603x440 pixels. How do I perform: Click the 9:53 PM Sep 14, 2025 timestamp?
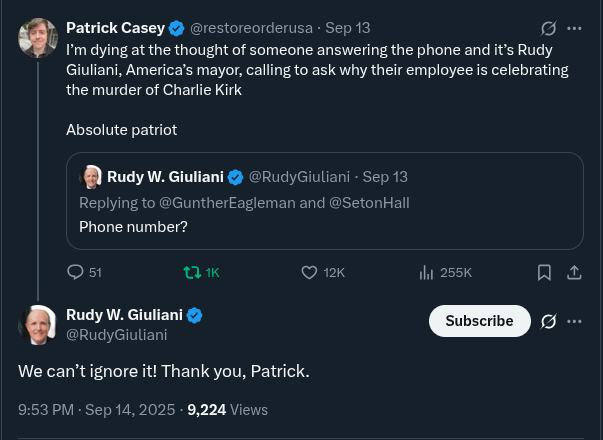click(97, 409)
